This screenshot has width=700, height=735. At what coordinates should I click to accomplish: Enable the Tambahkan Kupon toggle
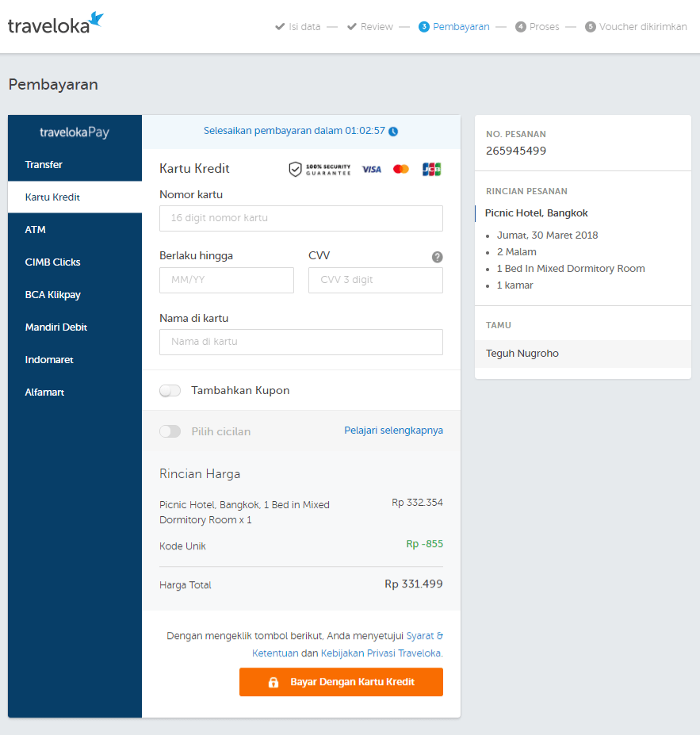[170, 391]
